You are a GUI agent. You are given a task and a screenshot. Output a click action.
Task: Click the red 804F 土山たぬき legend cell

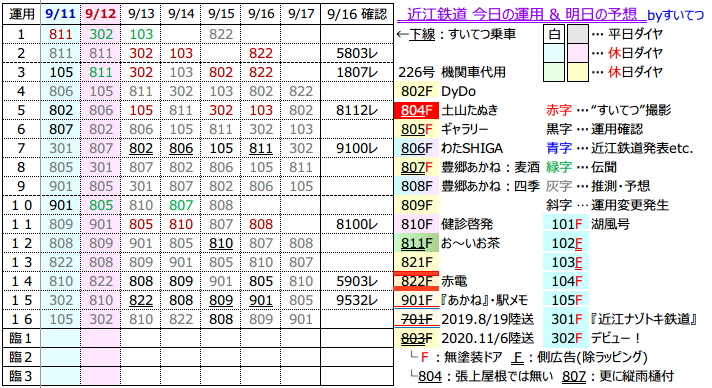coord(416,110)
